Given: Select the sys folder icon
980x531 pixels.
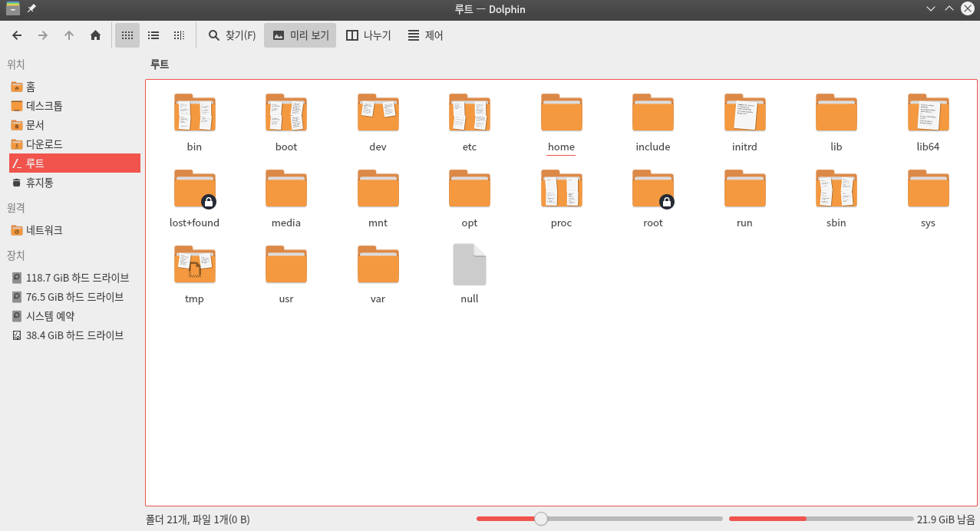Looking at the screenshot, I should click(x=928, y=189).
